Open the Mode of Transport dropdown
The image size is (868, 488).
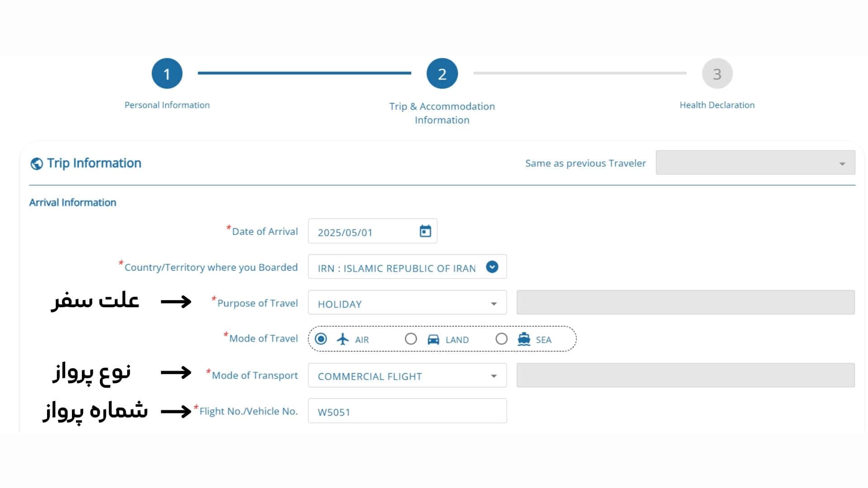pos(407,375)
